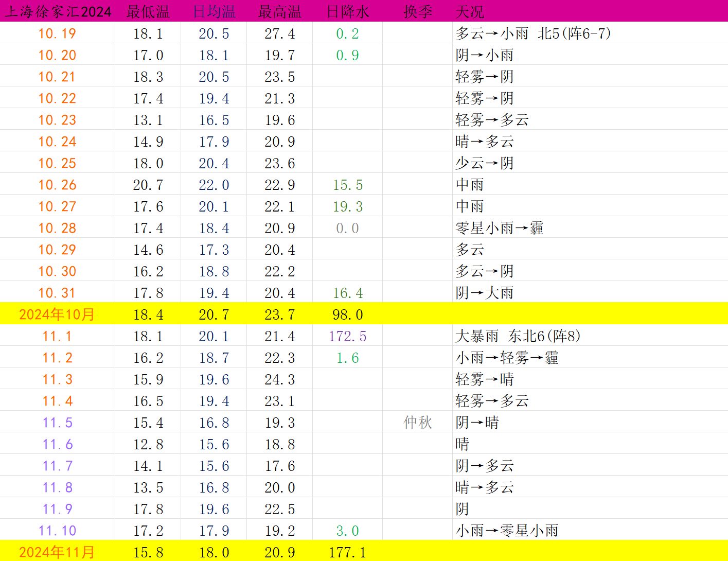Click the season-change cell 仲秋
The width and height of the screenshot is (728, 561).
[418, 423]
